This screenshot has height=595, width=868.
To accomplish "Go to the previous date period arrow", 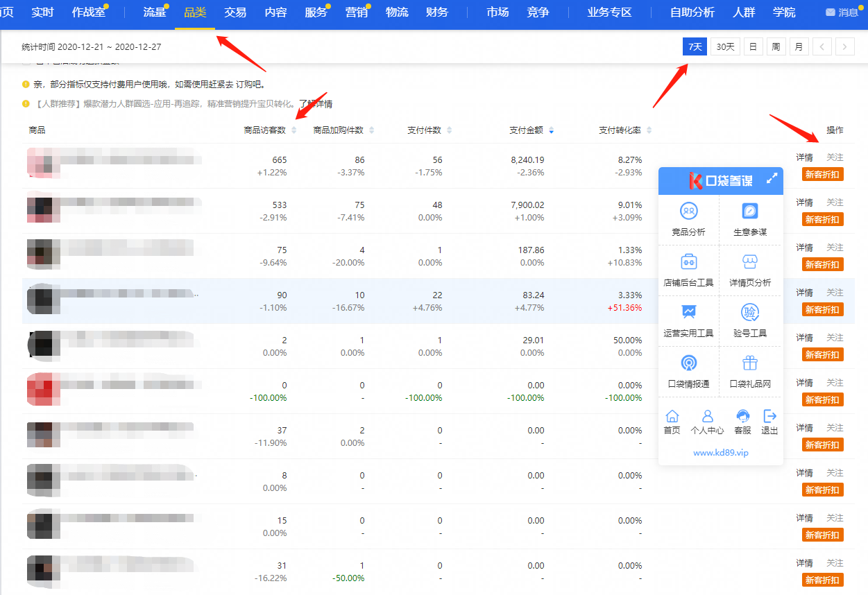I will (x=822, y=46).
